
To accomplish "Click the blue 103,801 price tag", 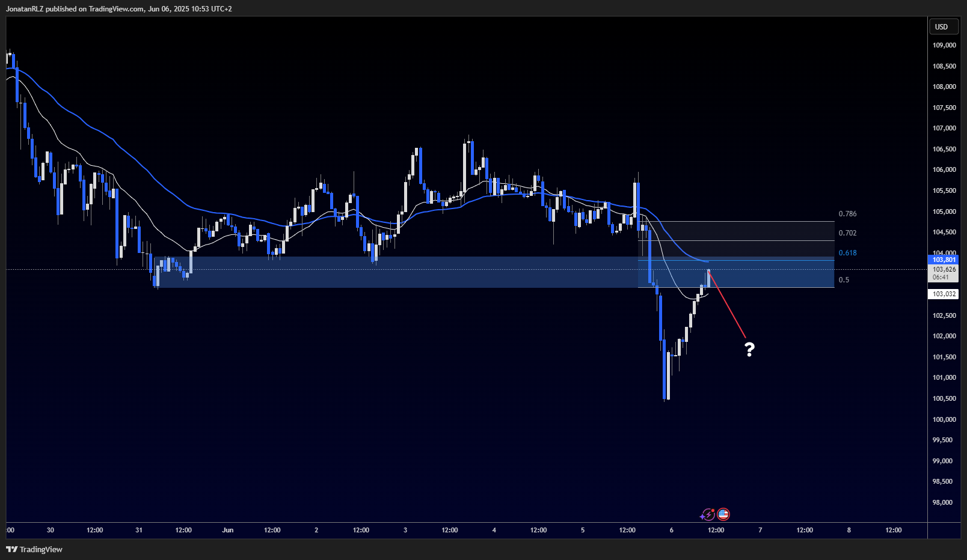I will click(944, 260).
